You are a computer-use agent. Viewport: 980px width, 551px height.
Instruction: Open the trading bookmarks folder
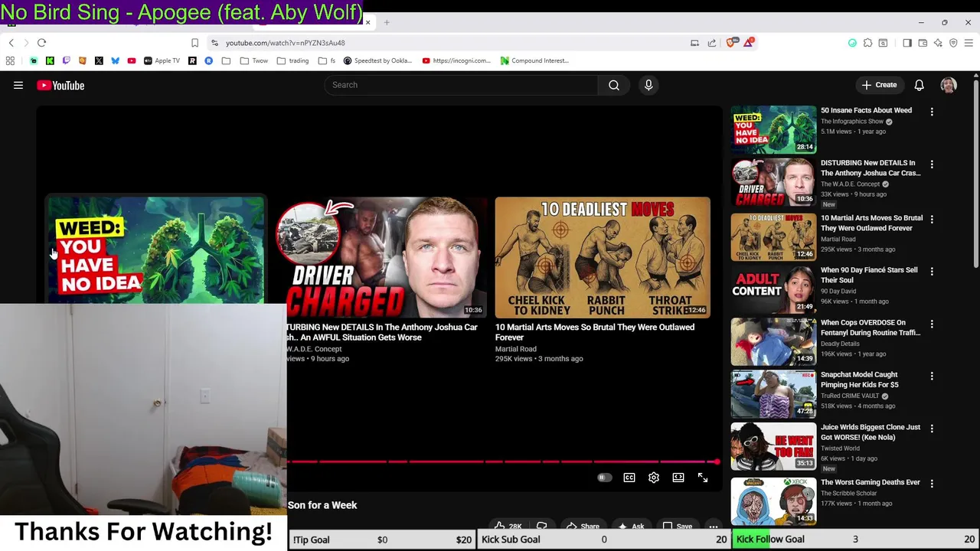point(292,60)
